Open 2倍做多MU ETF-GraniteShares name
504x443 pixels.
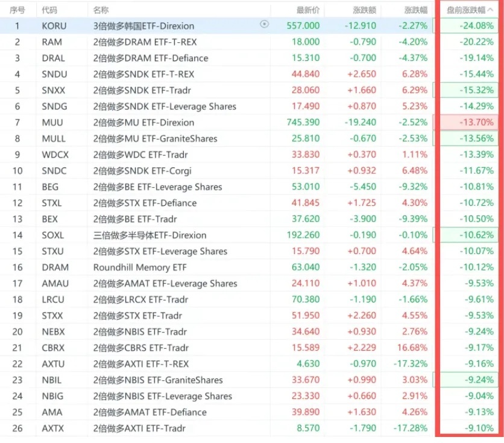(x=156, y=138)
